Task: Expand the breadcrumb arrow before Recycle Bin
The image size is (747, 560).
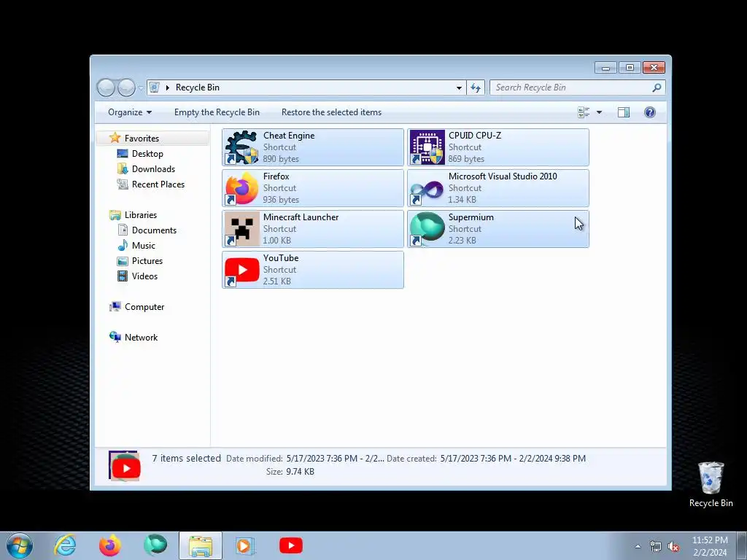Action: click(x=167, y=87)
